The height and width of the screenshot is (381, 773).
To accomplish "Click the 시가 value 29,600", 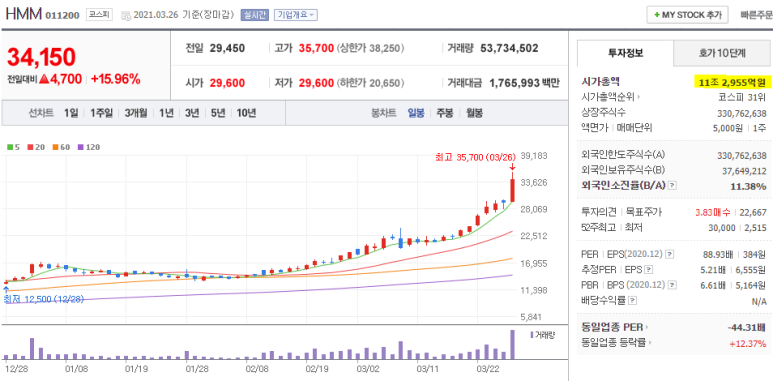I will coord(227,83).
